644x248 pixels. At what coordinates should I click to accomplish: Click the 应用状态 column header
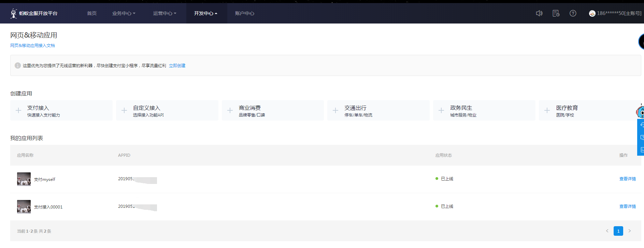click(x=444, y=155)
